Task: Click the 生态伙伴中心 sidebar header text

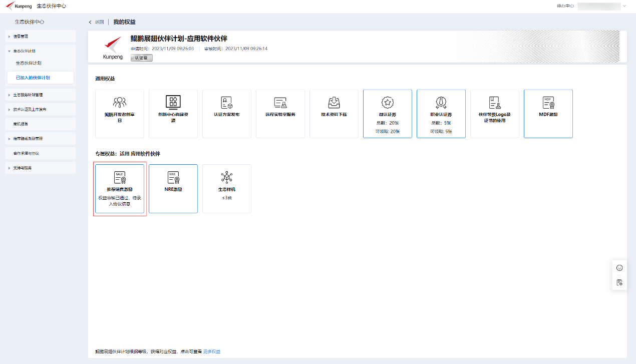Action: click(x=30, y=22)
